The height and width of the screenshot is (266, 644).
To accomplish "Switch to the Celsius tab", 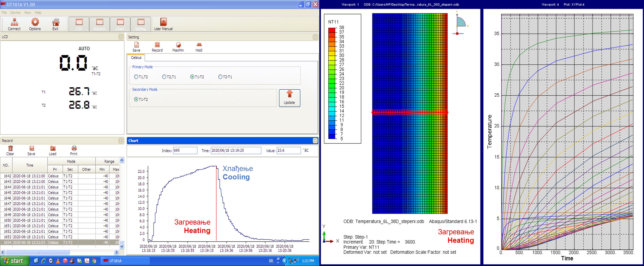I will (x=136, y=58).
